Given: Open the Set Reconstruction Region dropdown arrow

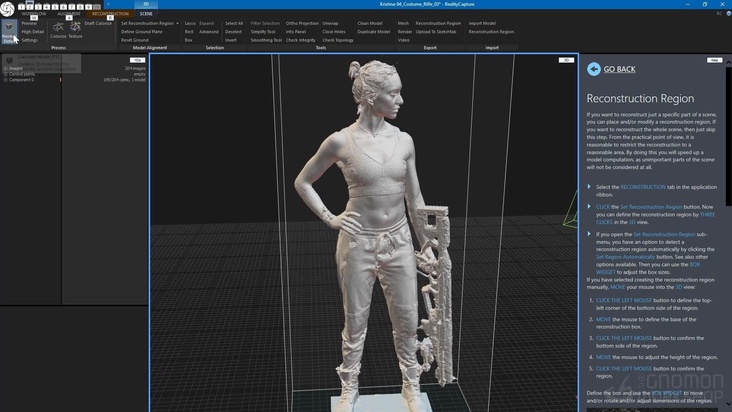Looking at the screenshot, I should [177, 23].
